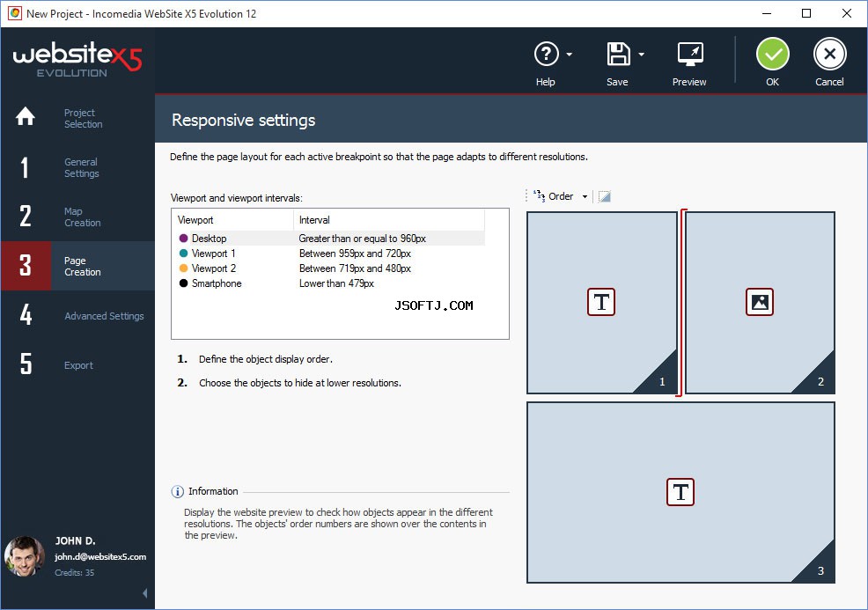Open the Help question mark icon

(x=546, y=55)
